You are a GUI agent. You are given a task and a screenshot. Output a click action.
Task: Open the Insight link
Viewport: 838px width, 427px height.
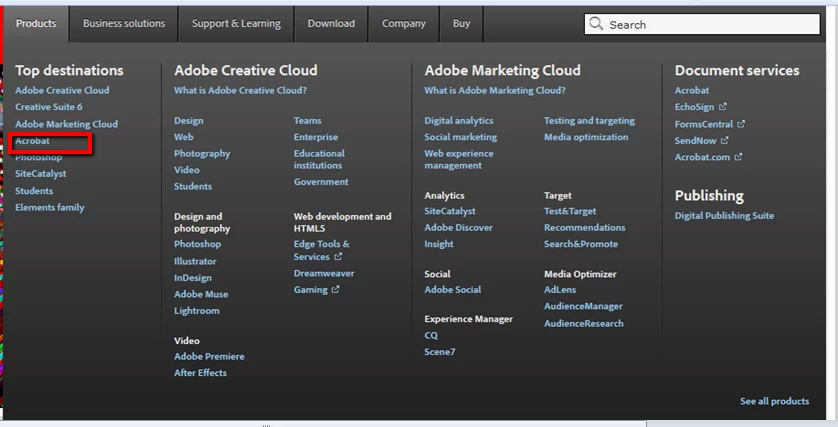click(439, 244)
